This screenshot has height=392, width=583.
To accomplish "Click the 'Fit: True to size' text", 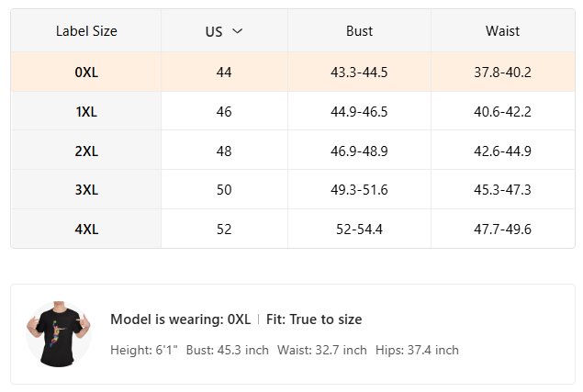I will coord(314,319).
